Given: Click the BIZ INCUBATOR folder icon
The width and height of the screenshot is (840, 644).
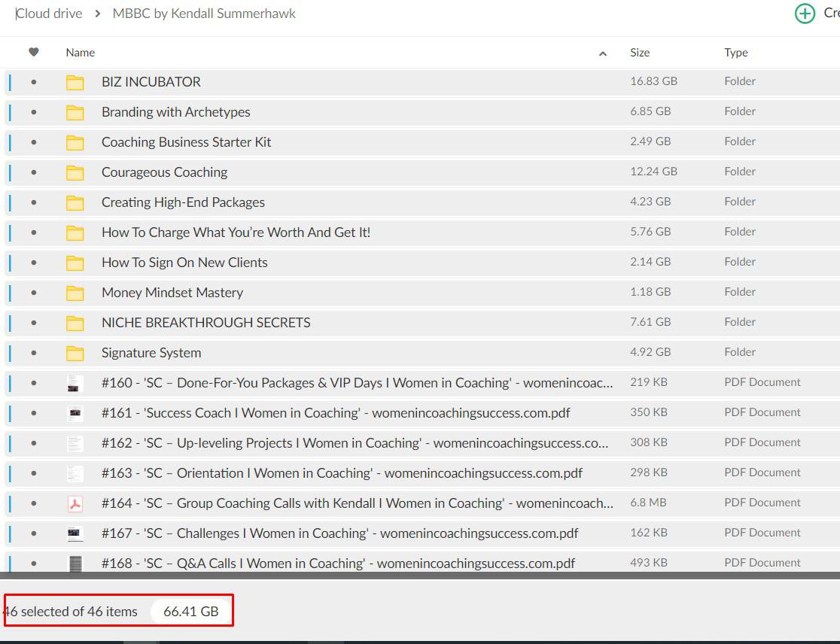Looking at the screenshot, I should 75,82.
